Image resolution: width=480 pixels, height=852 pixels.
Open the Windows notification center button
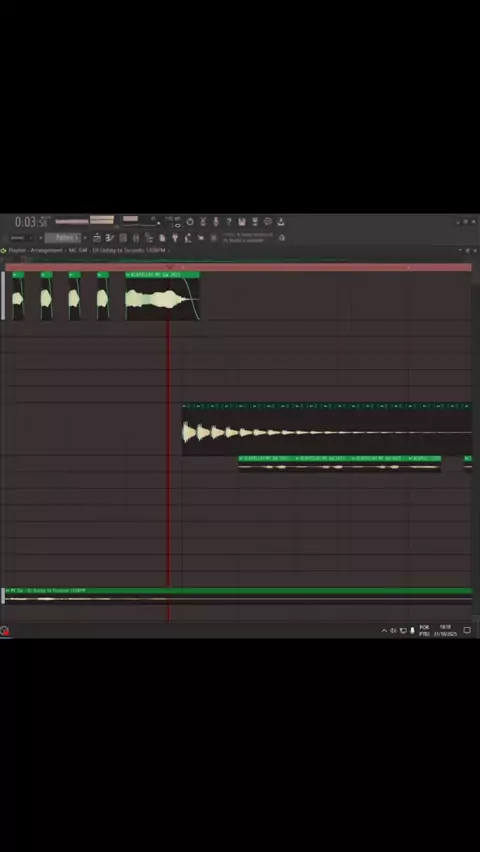[x=467, y=631]
